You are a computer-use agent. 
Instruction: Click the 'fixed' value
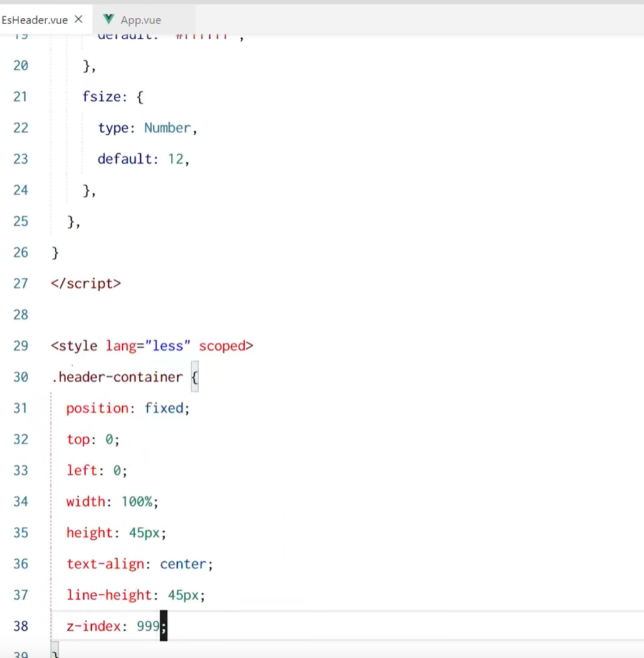[164, 408]
